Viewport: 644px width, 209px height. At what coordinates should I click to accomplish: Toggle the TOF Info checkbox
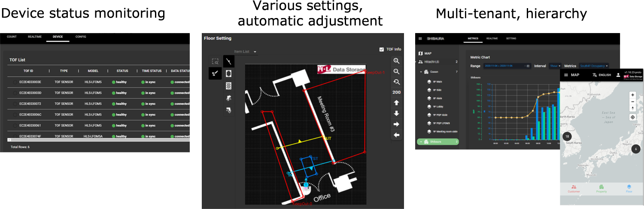pyautogui.click(x=382, y=49)
